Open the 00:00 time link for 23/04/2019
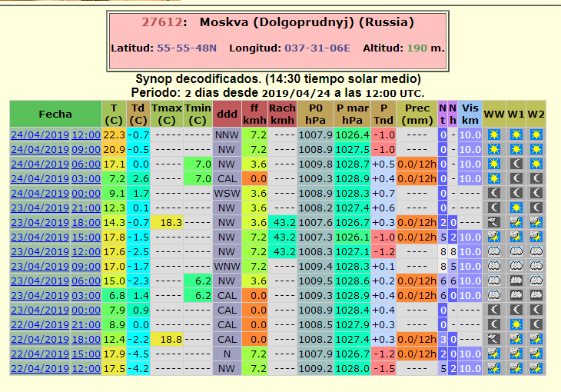The width and height of the screenshot is (561, 392). coord(86,310)
